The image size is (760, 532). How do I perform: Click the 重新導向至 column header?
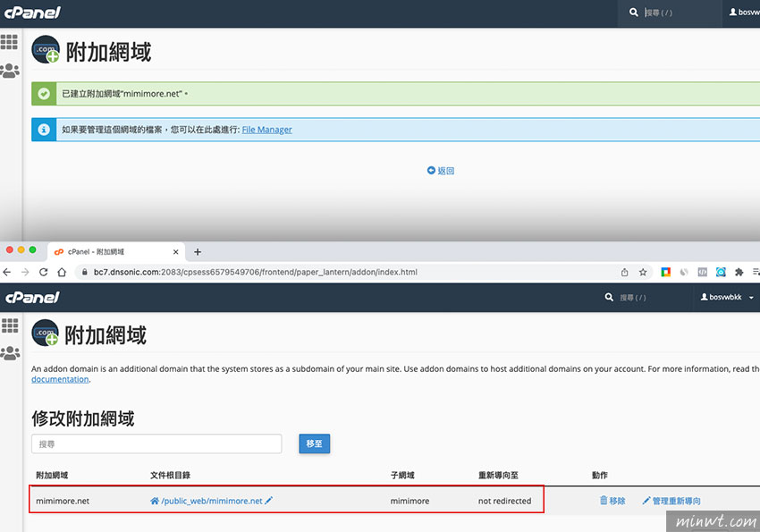498,476
